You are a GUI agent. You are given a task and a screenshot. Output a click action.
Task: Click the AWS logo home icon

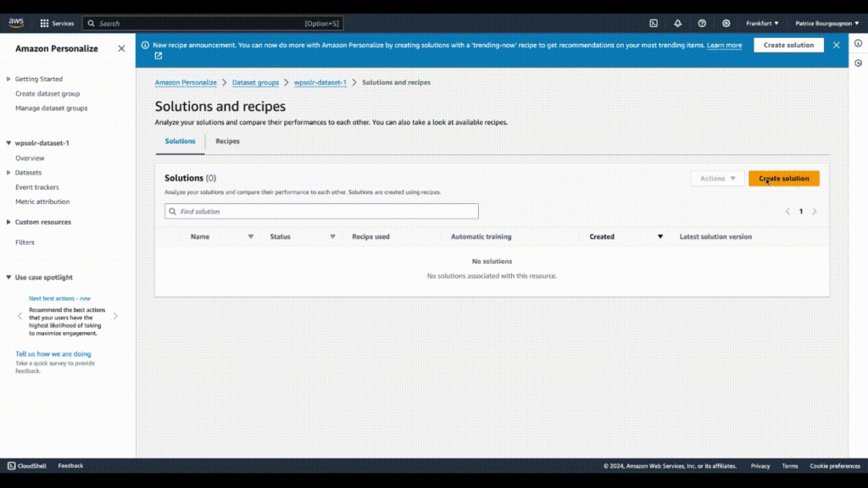coord(16,23)
